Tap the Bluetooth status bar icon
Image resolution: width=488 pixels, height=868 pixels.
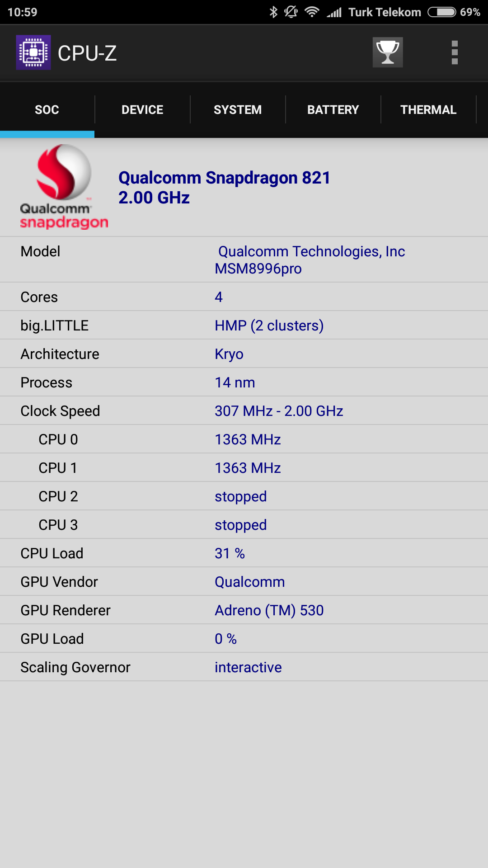pos(273,12)
